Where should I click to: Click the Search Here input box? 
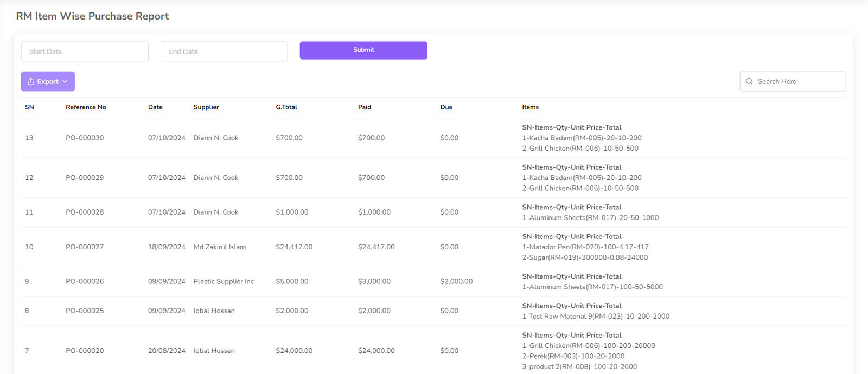tap(797, 81)
